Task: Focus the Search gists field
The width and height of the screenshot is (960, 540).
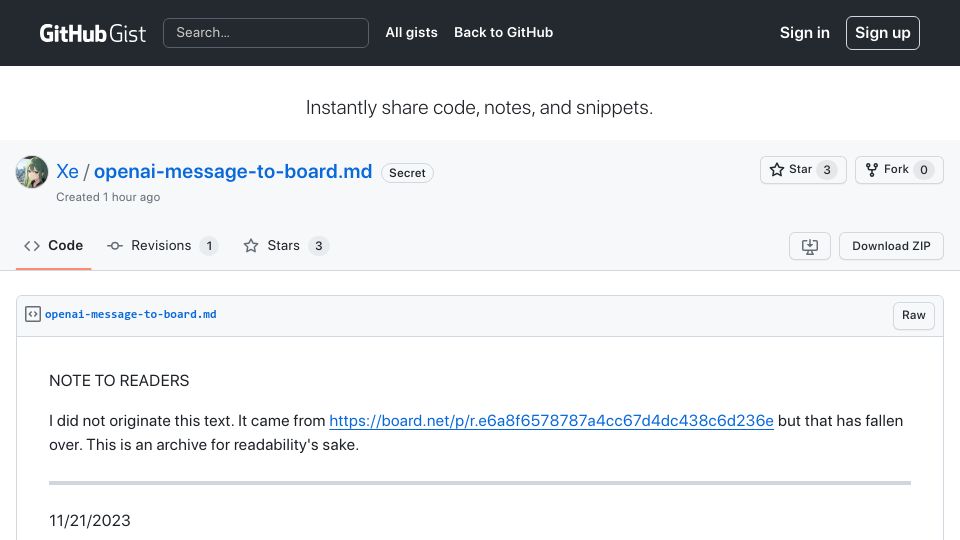Action: (266, 33)
